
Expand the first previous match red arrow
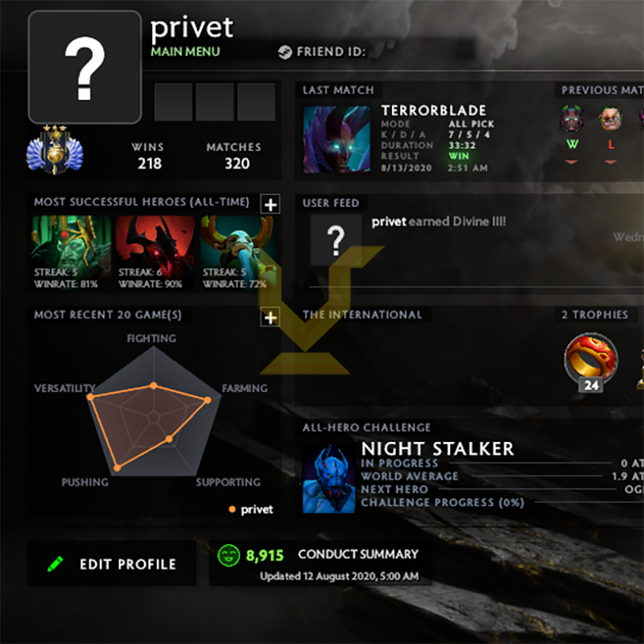coord(572,163)
